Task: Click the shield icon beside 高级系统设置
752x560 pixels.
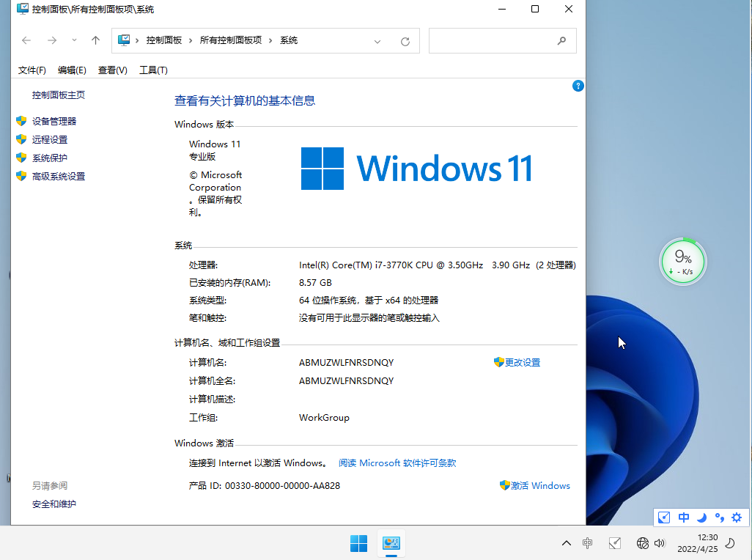Action: click(x=21, y=176)
